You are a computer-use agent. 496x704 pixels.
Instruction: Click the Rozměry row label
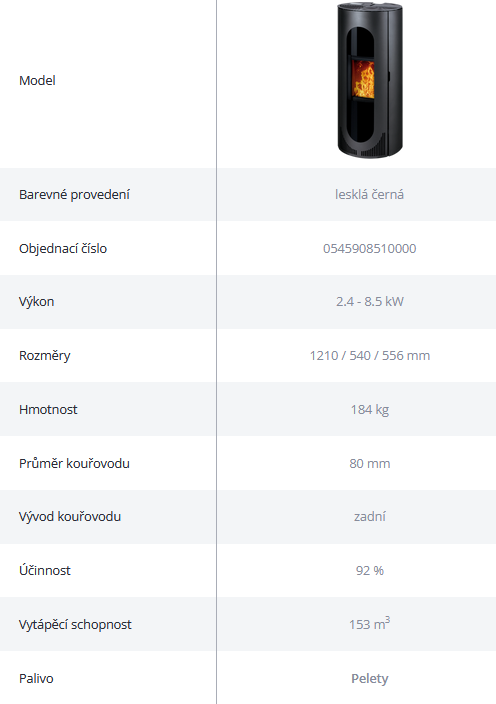(44, 356)
